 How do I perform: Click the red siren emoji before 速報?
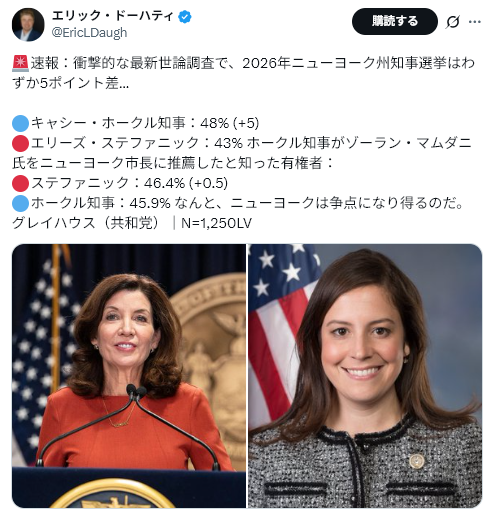click(20, 63)
